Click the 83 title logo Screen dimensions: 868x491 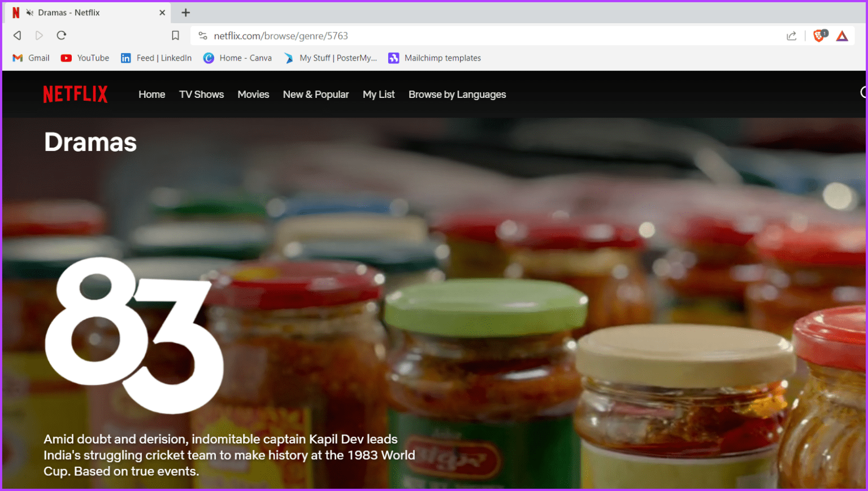pyautogui.click(x=134, y=335)
